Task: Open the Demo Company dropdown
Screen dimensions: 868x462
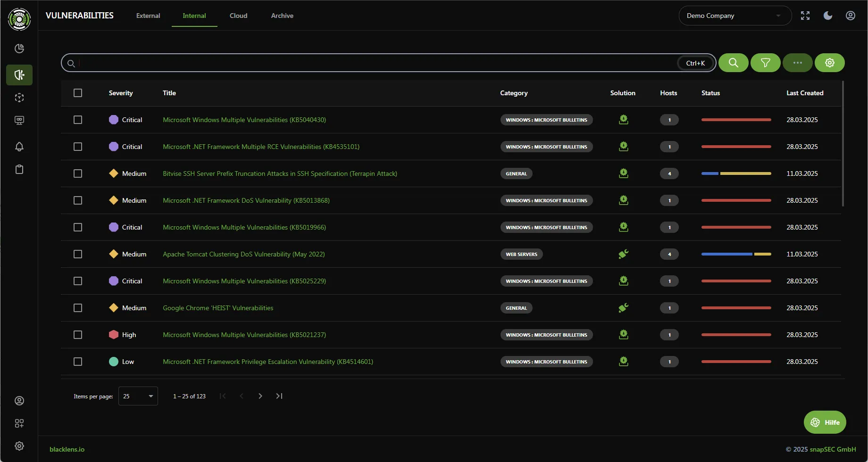Action: [x=735, y=16]
